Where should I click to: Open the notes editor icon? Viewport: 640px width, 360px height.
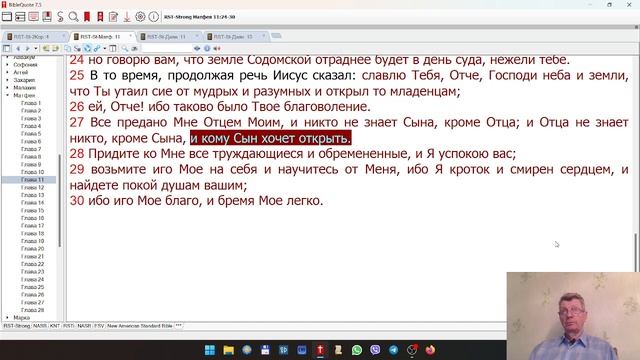[x=113, y=17]
